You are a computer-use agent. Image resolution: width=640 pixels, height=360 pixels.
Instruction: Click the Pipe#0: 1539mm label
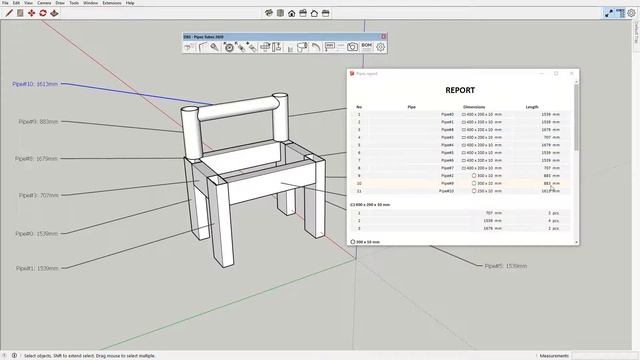37,234
